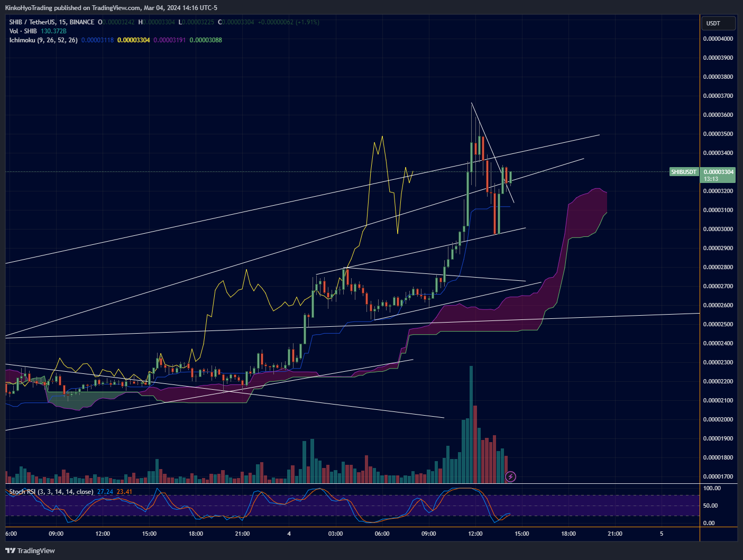The height and width of the screenshot is (560, 743).
Task: Click the volume value 130.372B
Action: coord(53,31)
